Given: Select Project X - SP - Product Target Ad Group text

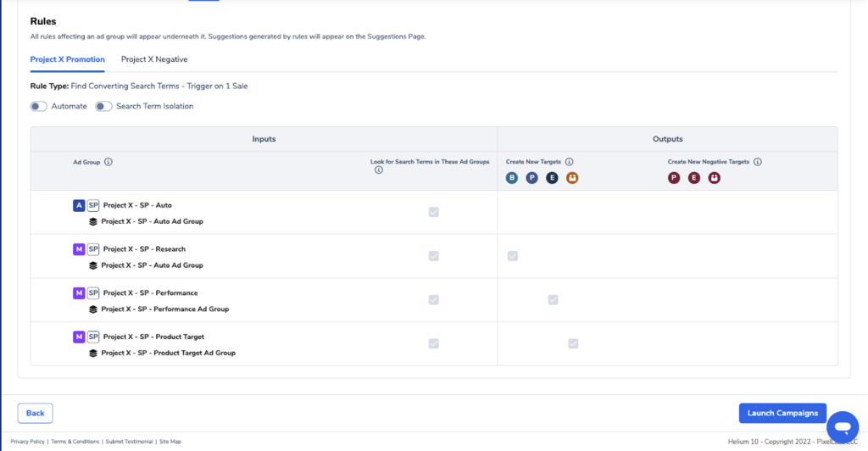Looking at the screenshot, I should 169,353.
